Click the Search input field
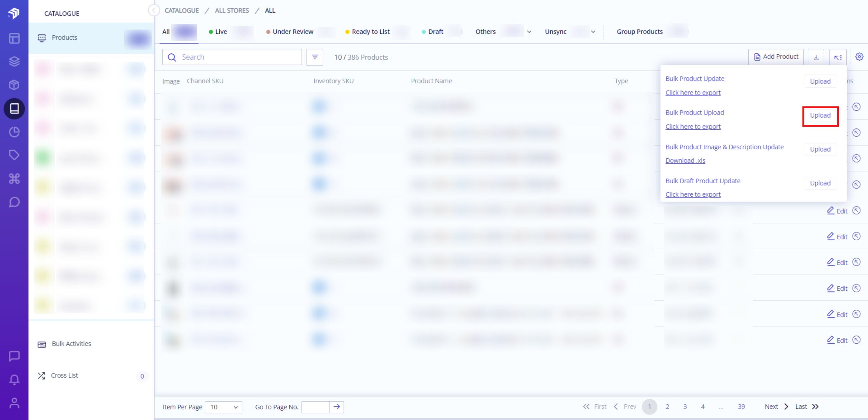 pos(232,57)
